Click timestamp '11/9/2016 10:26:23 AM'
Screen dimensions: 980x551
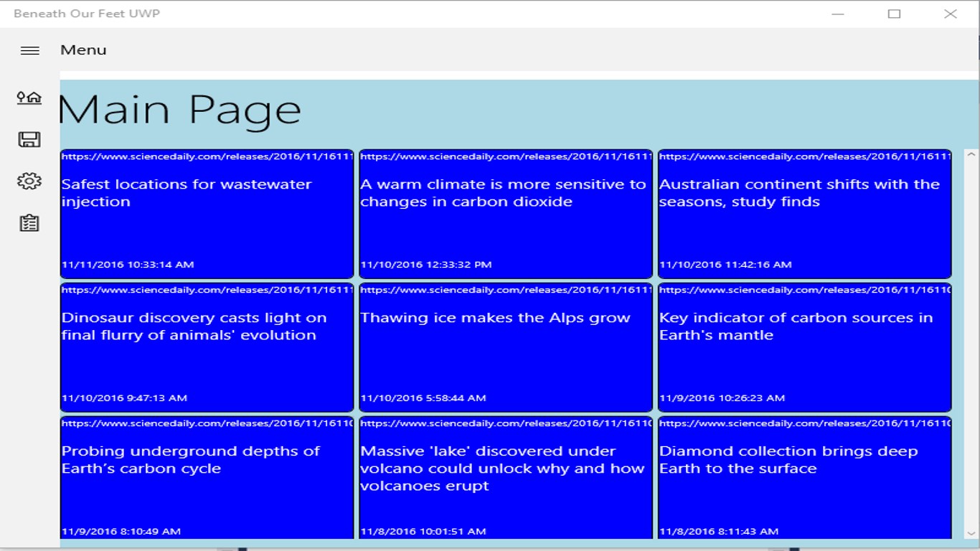(x=722, y=398)
